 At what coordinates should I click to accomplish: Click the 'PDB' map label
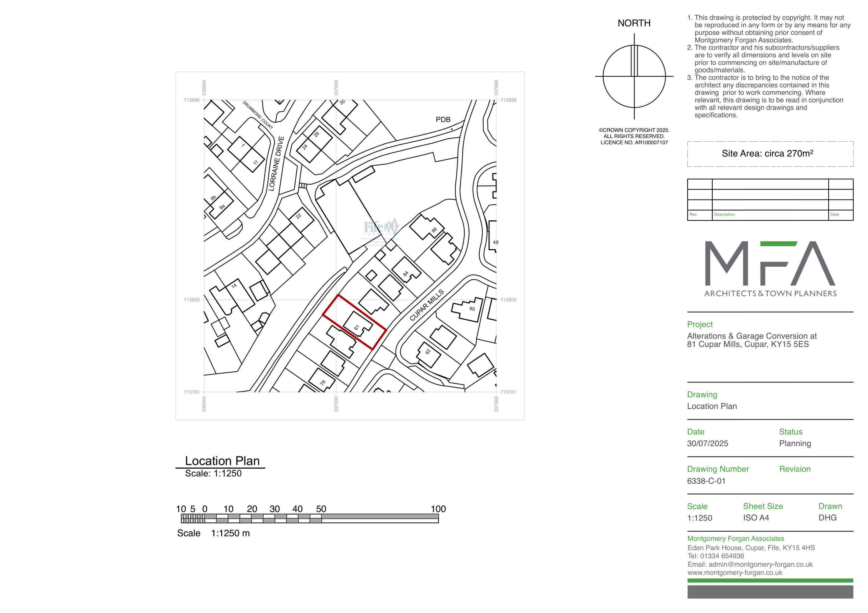443,119
